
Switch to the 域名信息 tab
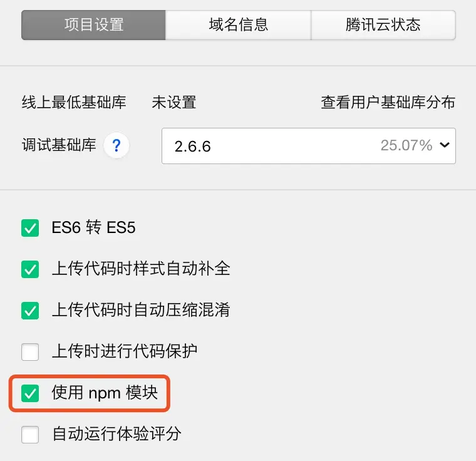(x=238, y=25)
